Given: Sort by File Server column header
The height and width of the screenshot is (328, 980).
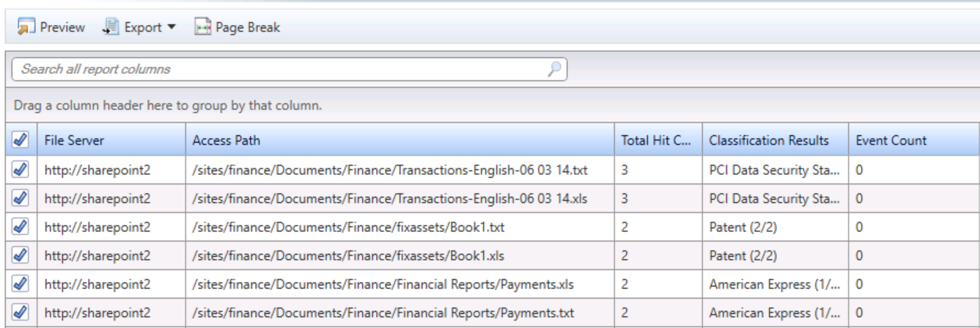Looking at the screenshot, I should (x=75, y=141).
